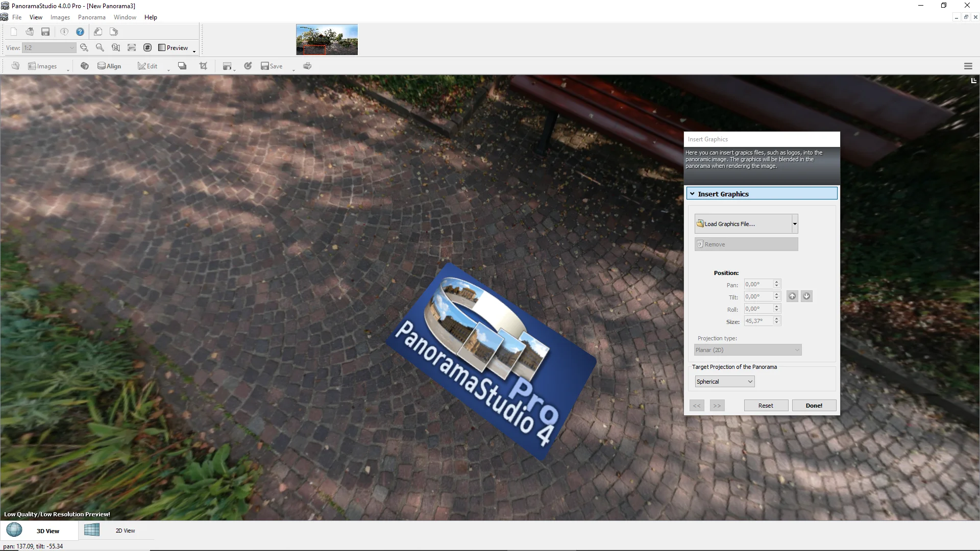Open the File menu
980x551 pixels.
[17, 17]
